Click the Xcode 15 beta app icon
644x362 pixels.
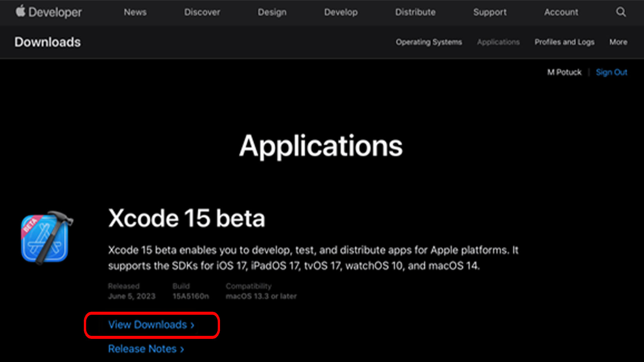point(47,238)
